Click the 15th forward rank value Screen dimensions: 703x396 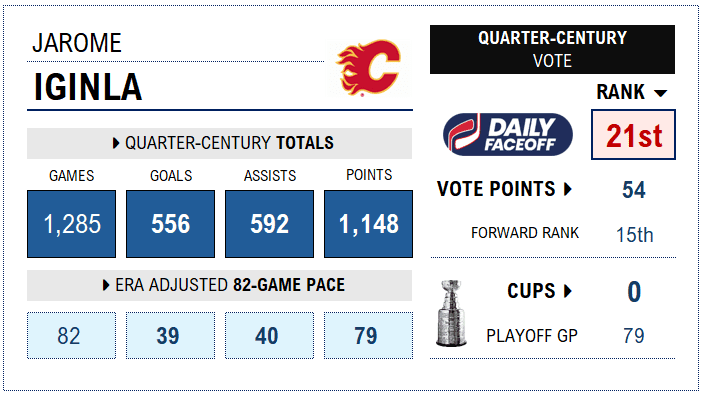tap(634, 235)
